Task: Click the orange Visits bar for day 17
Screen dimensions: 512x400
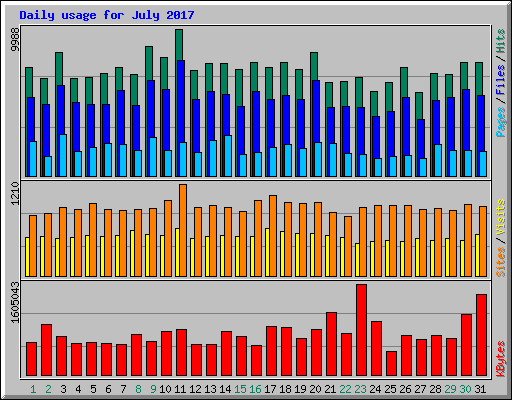Action: (273, 236)
